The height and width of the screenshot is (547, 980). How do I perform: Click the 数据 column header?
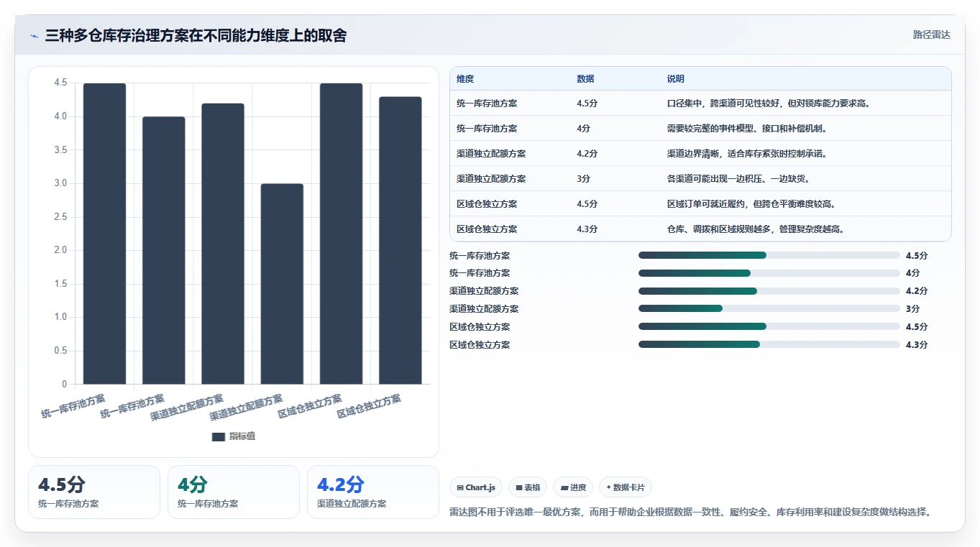585,79
